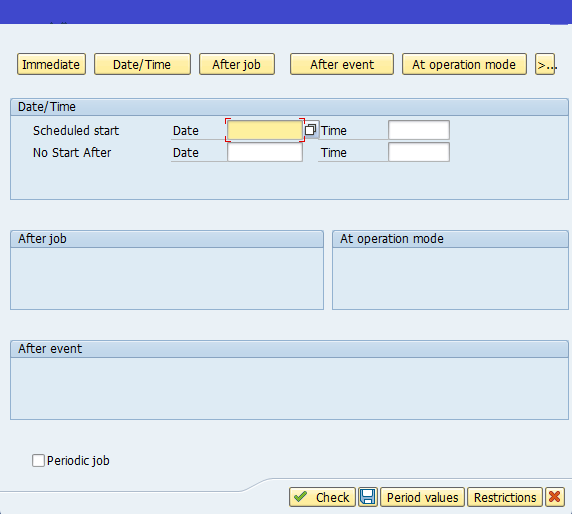This screenshot has height=514, width=572.
Task: Click the 'After job' group header
Action: [x=167, y=239]
